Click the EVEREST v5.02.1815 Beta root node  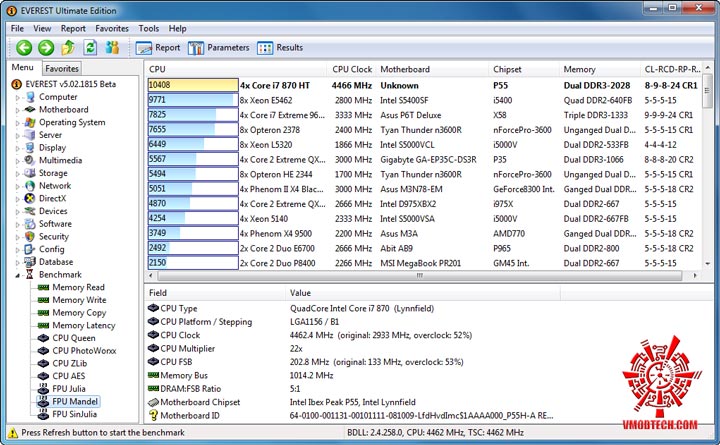(x=64, y=84)
